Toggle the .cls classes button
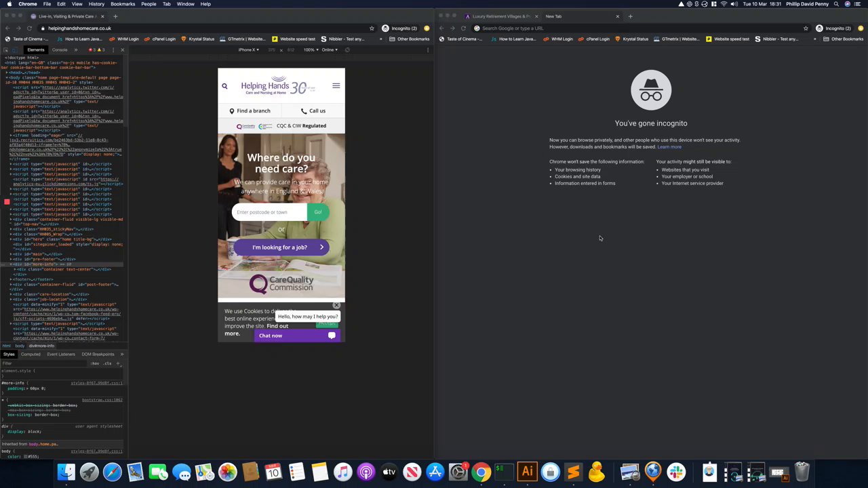The height and width of the screenshot is (488, 868). (107, 363)
